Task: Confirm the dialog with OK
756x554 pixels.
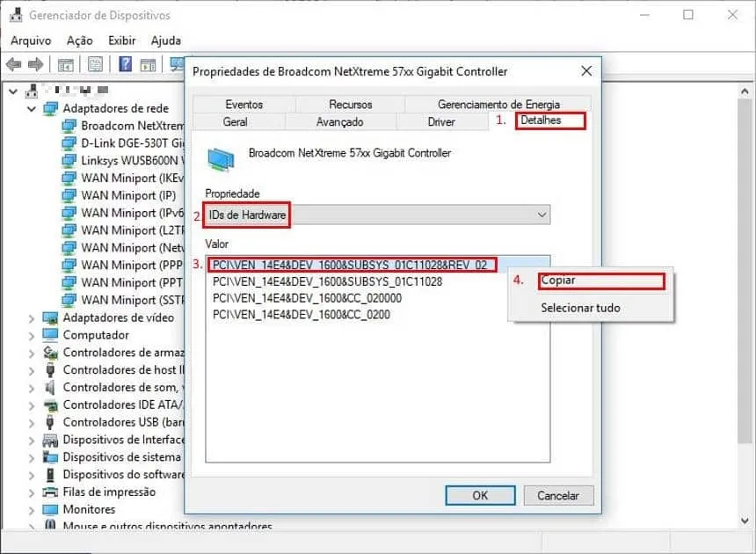Action: pyautogui.click(x=480, y=495)
